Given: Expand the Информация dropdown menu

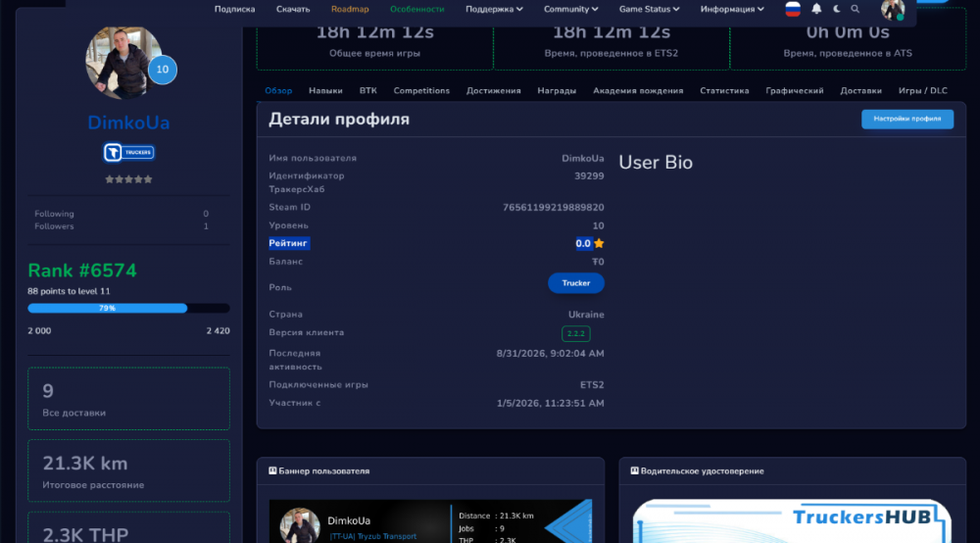Looking at the screenshot, I should (x=732, y=9).
